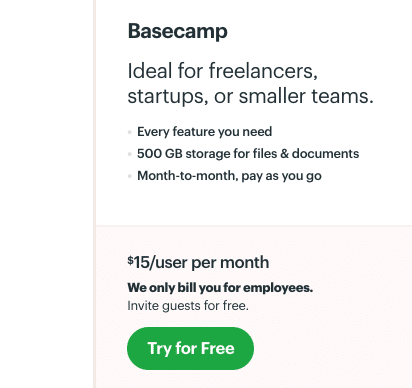Image resolution: width=412 pixels, height=388 pixels.
Task: Click the horizontal divider above the pricing
Action: (254, 226)
